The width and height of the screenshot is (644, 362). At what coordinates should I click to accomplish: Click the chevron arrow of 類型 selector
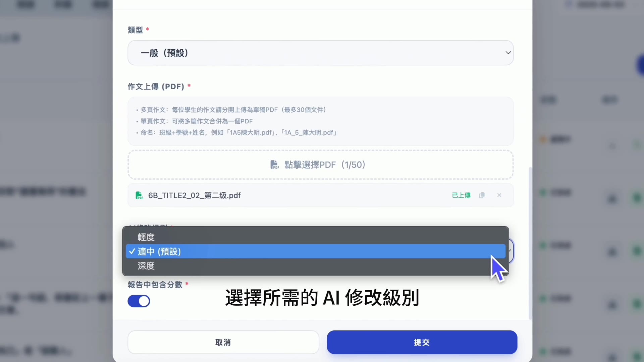(508, 53)
